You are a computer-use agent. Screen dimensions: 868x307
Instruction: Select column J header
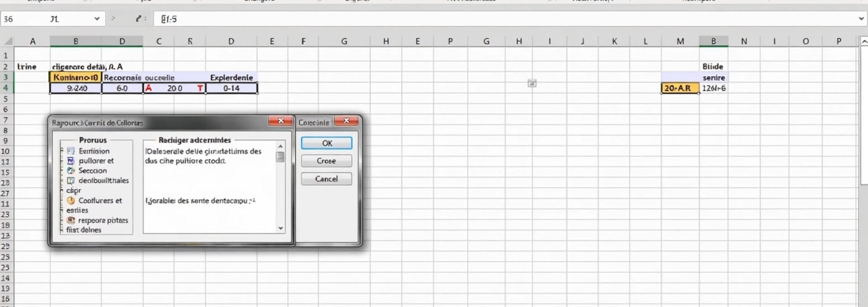pyautogui.click(x=582, y=41)
